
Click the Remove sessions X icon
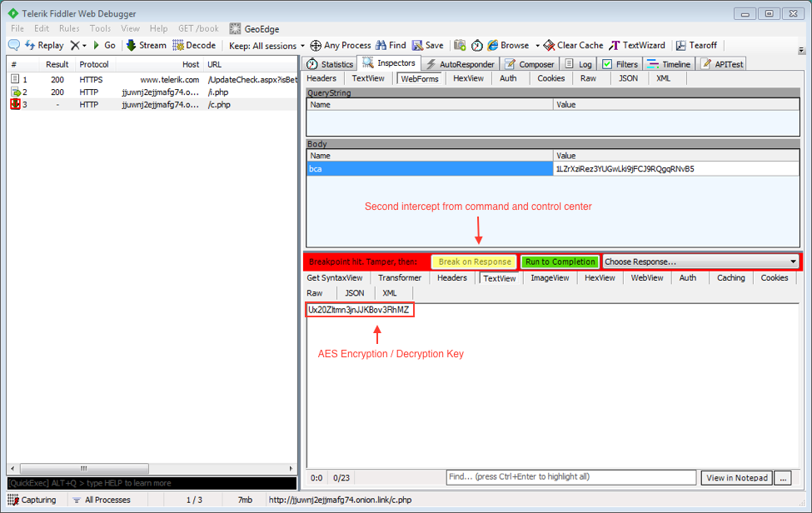75,45
